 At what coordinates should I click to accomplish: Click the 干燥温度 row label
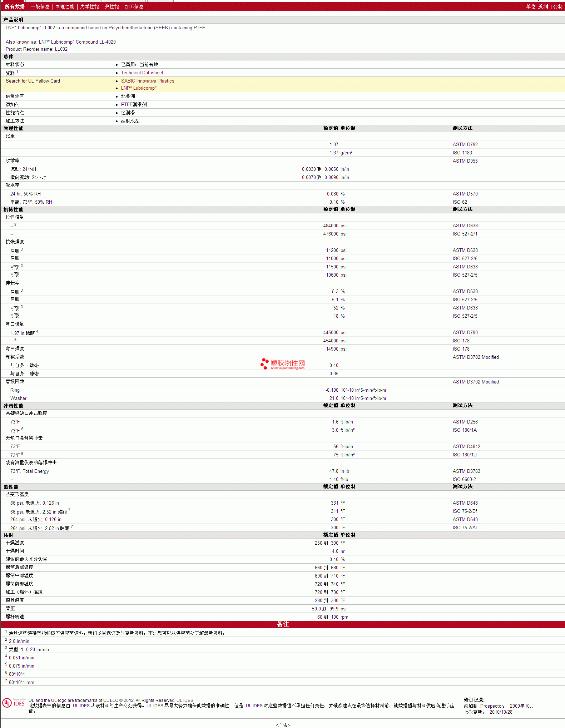coord(15,543)
